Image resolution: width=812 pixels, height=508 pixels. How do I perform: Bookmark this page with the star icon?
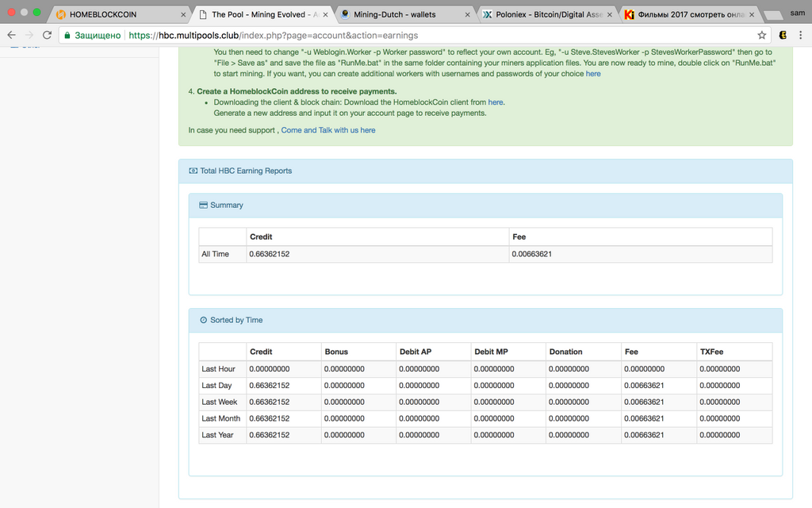762,35
